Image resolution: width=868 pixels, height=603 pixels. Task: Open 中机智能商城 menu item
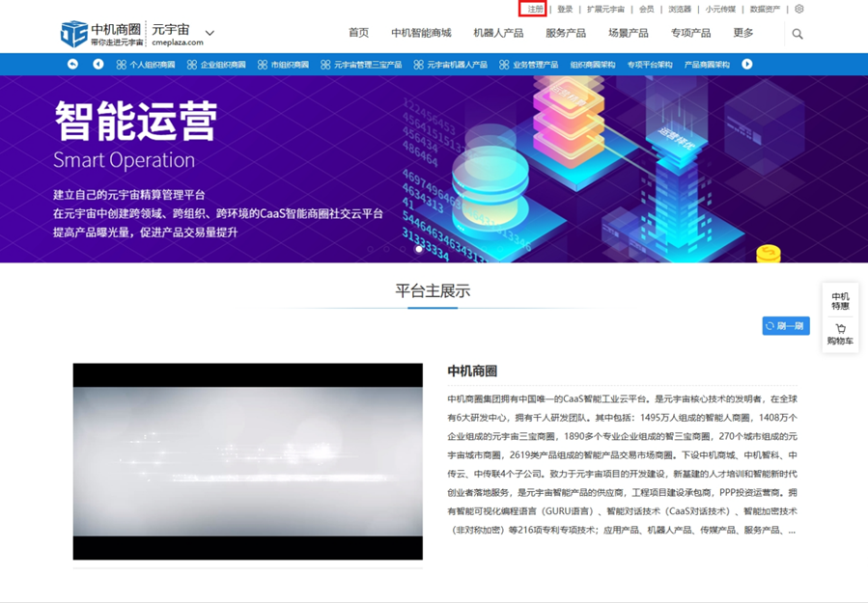(x=421, y=33)
